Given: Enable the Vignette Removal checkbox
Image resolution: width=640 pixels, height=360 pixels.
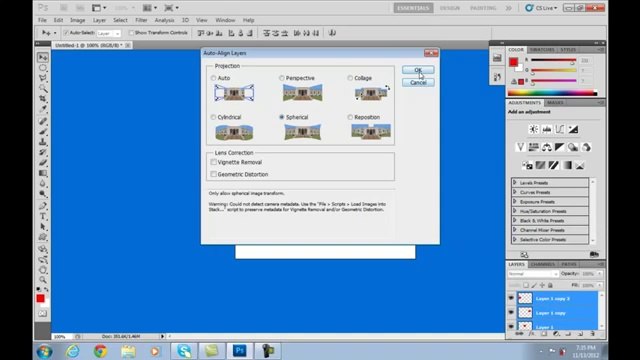Looking at the screenshot, I should [213, 162].
